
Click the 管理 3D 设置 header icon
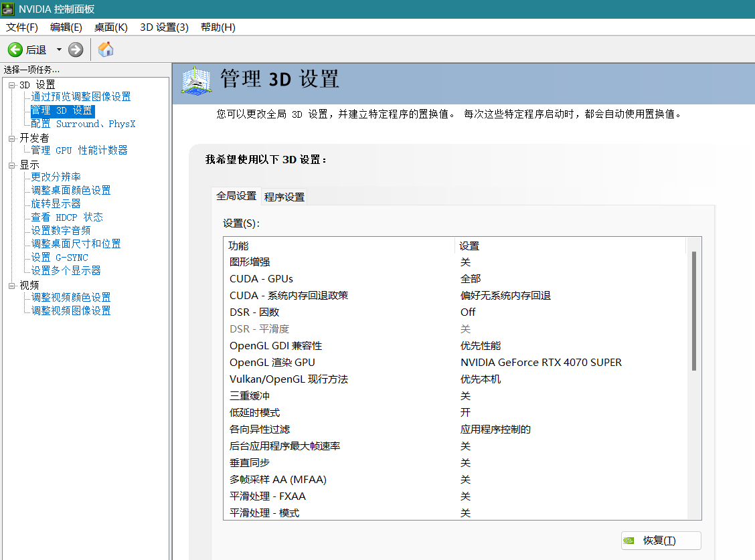pos(196,80)
